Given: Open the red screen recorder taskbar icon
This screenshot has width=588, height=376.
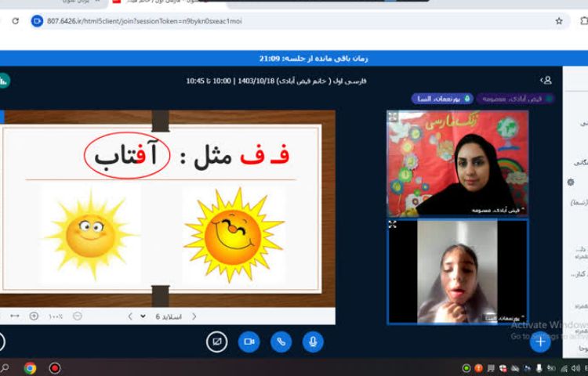Looking at the screenshot, I should (55, 368).
